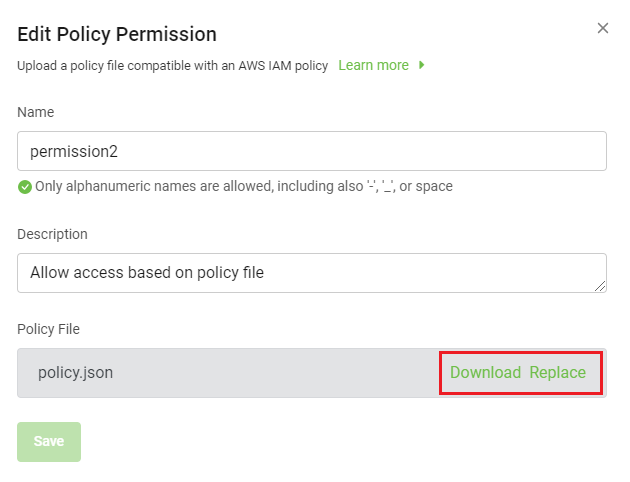The width and height of the screenshot is (630, 482).
Task: Click the Description box resize handle
Action: (601, 287)
